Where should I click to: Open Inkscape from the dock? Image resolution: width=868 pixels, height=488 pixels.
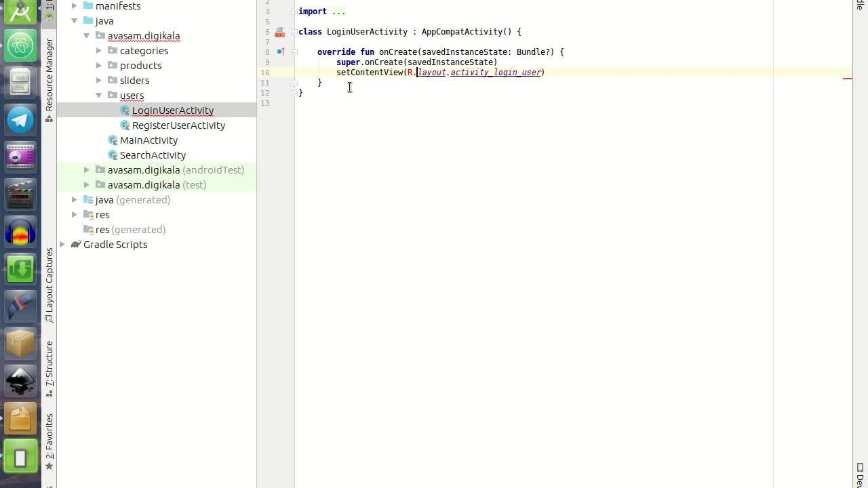pyautogui.click(x=20, y=381)
